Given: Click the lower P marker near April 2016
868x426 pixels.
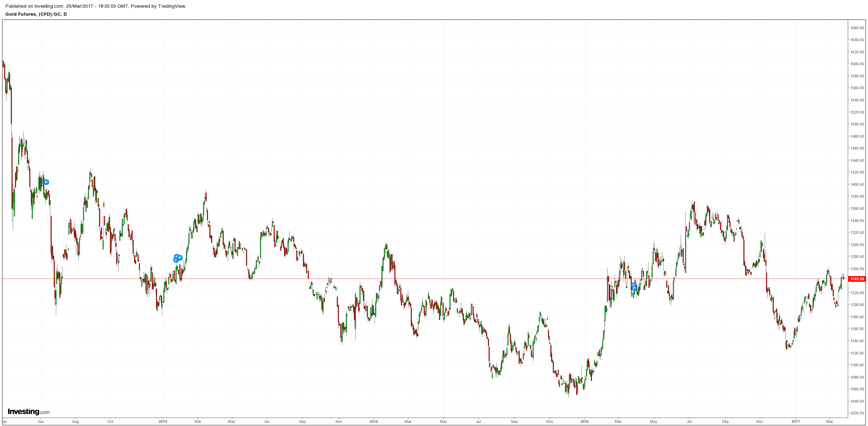Looking at the screenshot, I should [x=635, y=288].
